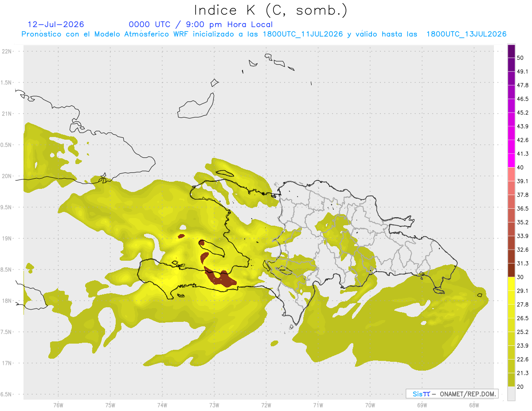532x411 pixels.
Task: Click the 17N latitude axis label
Action: point(8,363)
